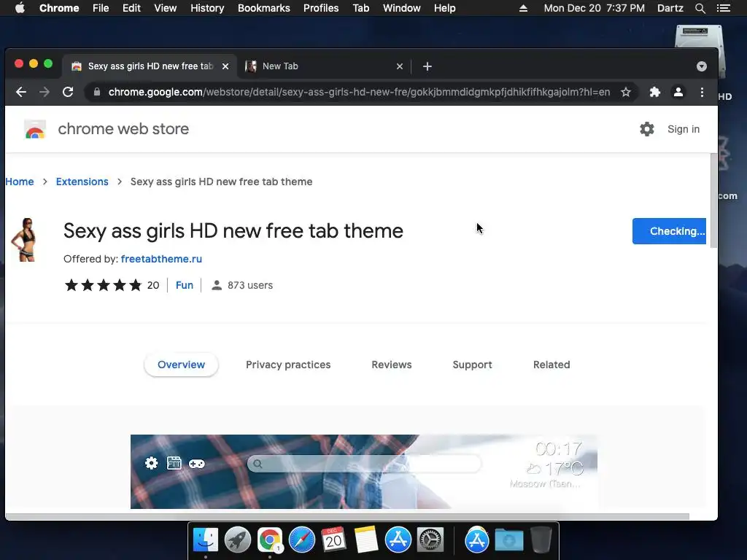Click the padlock site info icon
Image resolution: width=747 pixels, height=560 pixels.
click(x=97, y=92)
